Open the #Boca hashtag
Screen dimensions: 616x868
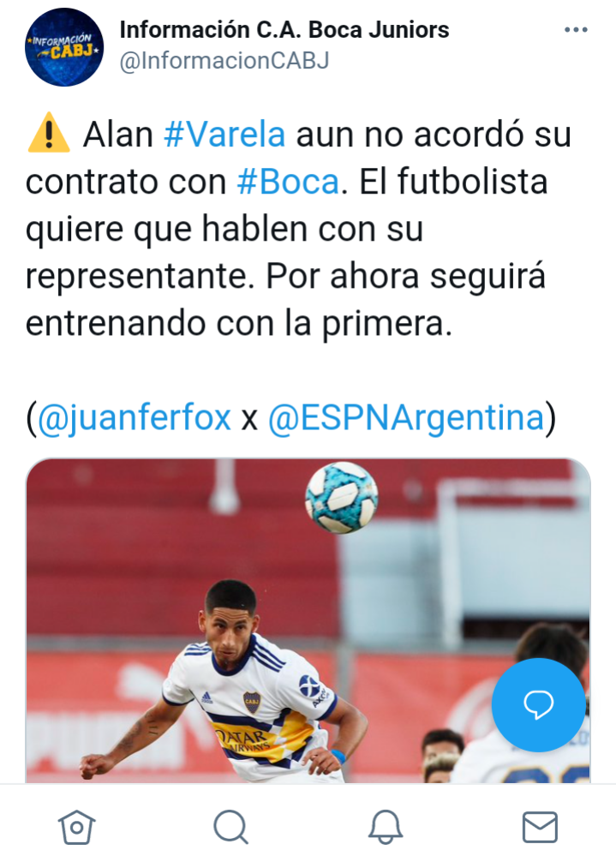[288, 182]
